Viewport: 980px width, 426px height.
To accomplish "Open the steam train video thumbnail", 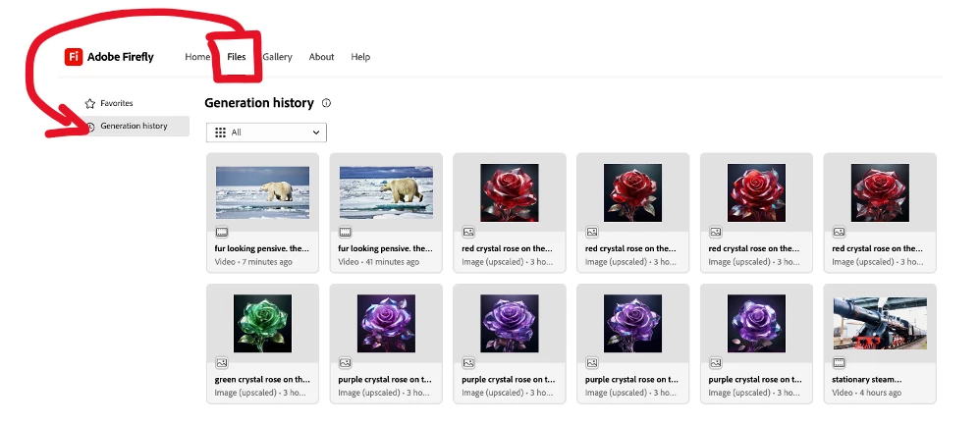I will click(880, 324).
